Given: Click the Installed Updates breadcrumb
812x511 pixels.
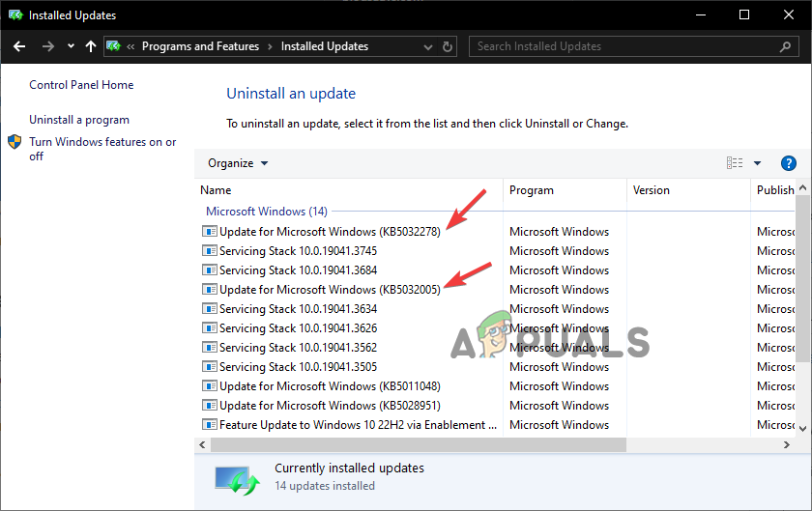Looking at the screenshot, I should point(325,46).
